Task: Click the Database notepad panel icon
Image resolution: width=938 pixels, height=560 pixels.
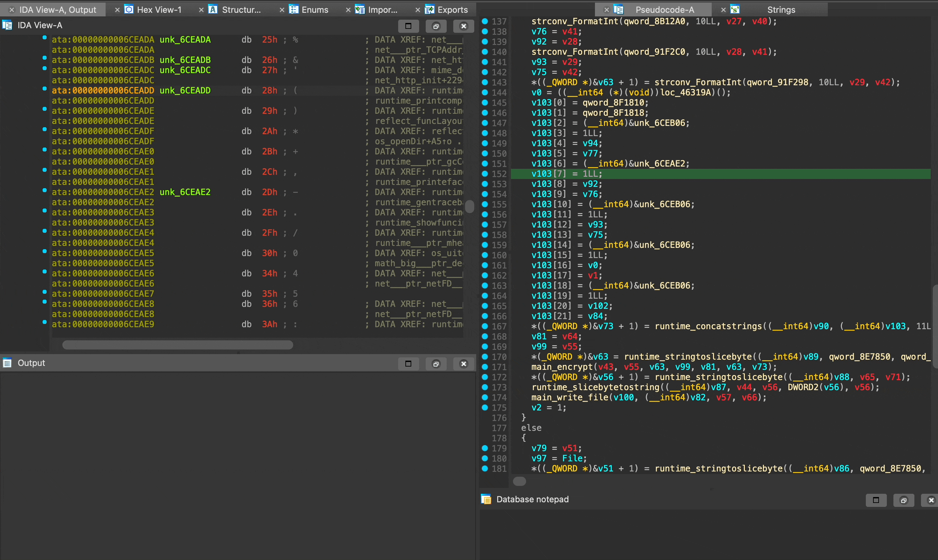Action: click(x=486, y=499)
